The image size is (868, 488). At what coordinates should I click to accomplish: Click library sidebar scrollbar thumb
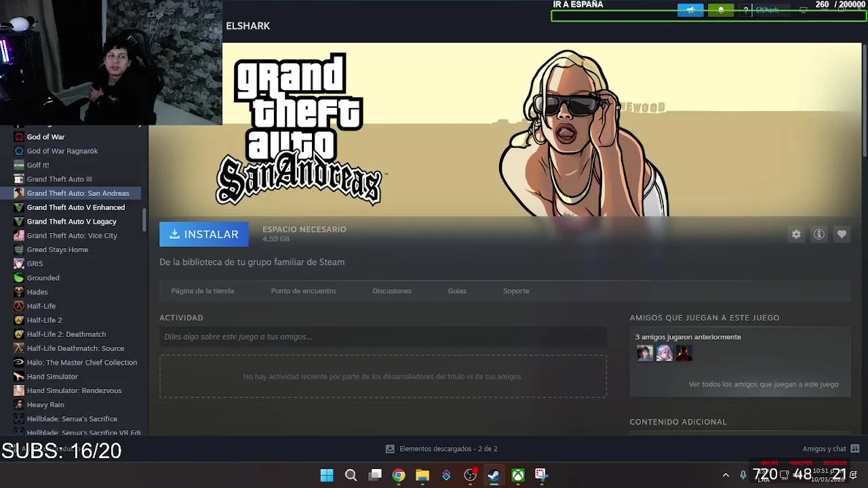pos(144,219)
